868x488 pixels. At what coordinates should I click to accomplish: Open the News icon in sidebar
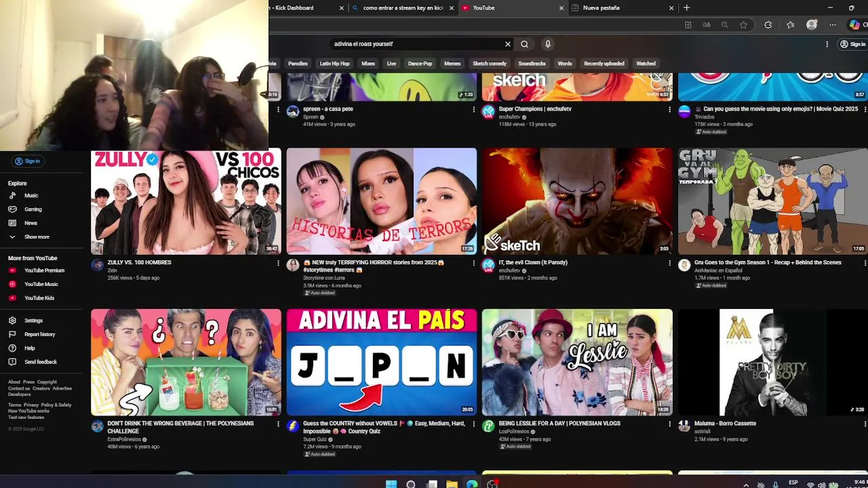tap(12, 223)
